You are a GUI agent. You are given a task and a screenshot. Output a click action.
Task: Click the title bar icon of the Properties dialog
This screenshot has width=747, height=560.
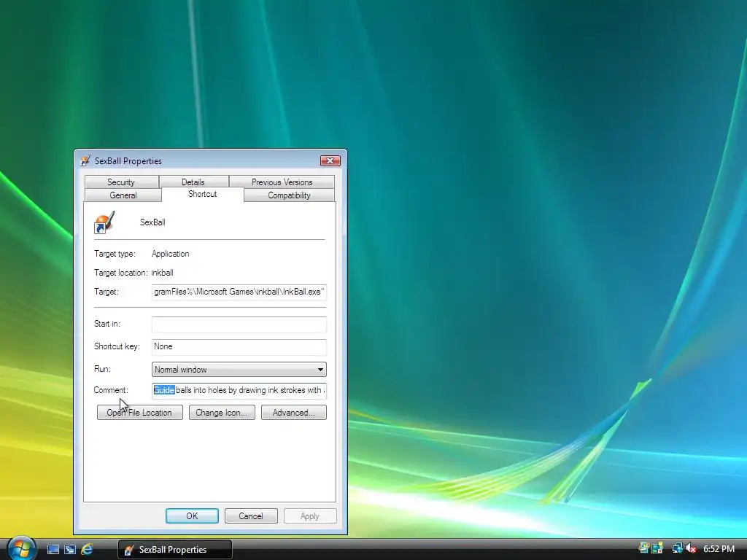[85, 160]
